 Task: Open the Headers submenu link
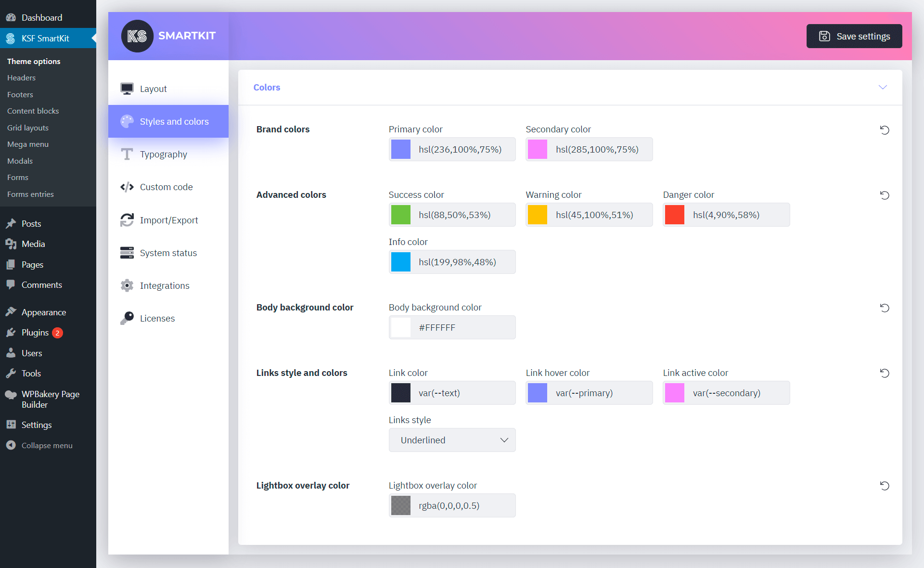22,78
